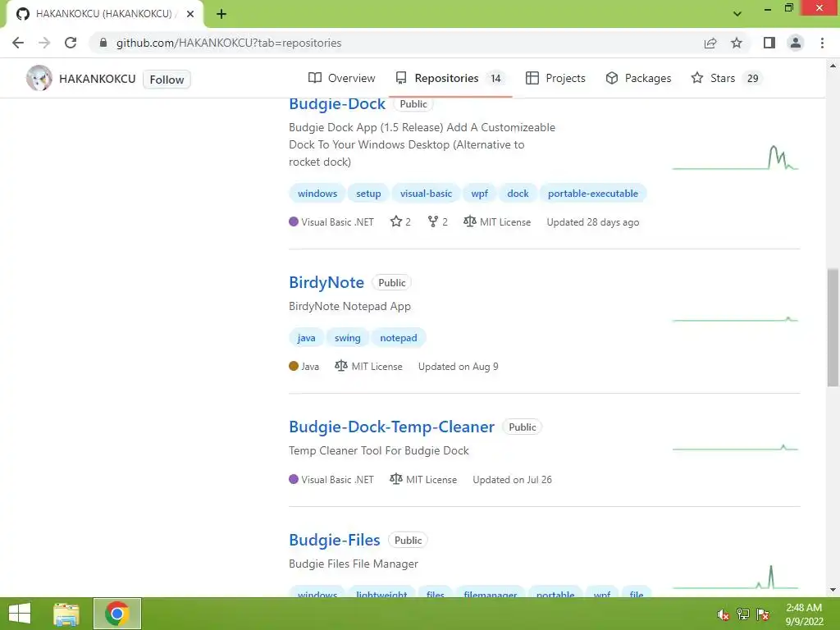Follow the HAKANKOKCU user

(167, 80)
